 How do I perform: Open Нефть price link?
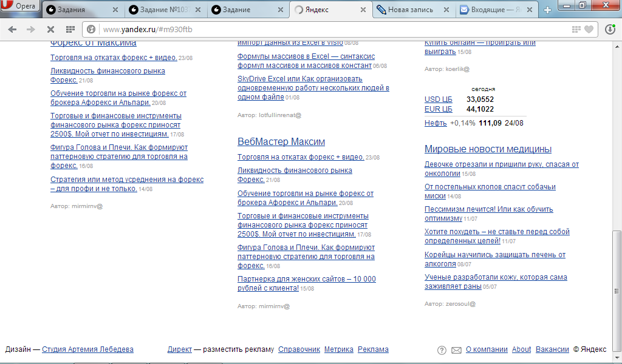point(436,123)
